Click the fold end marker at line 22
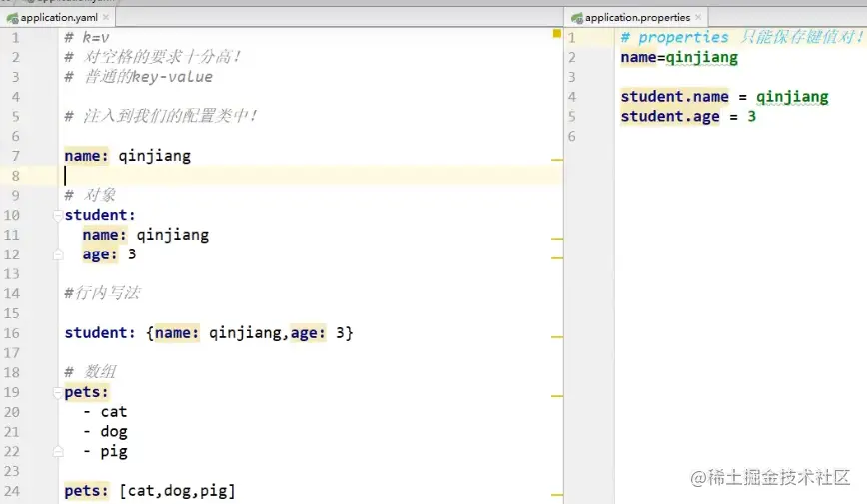867x504 pixels. tap(58, 451)
